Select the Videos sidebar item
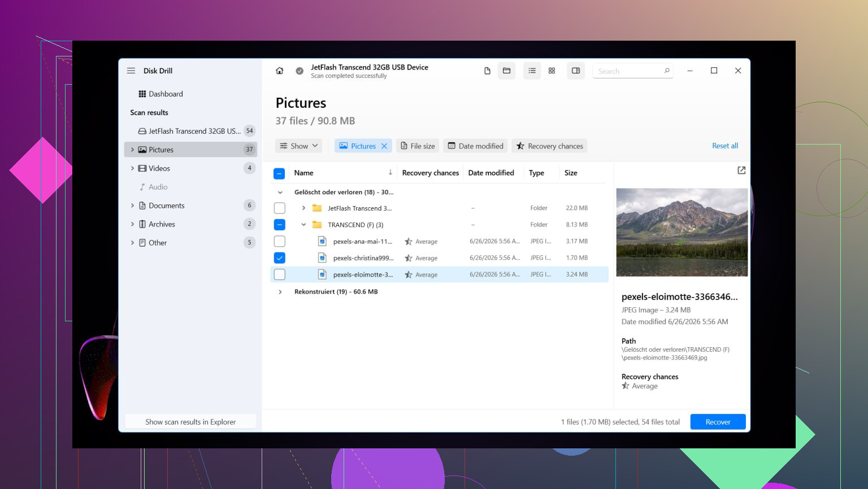Screen dimensions: 868x489 point(190,168)
